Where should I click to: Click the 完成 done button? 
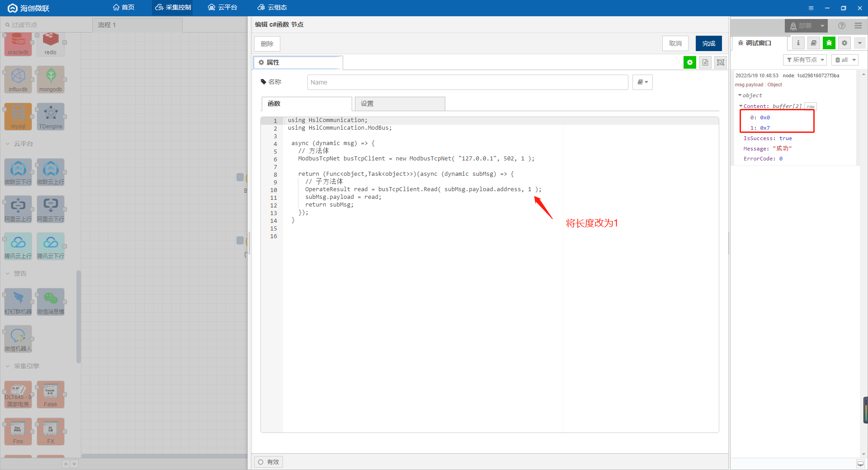[708, 43]
